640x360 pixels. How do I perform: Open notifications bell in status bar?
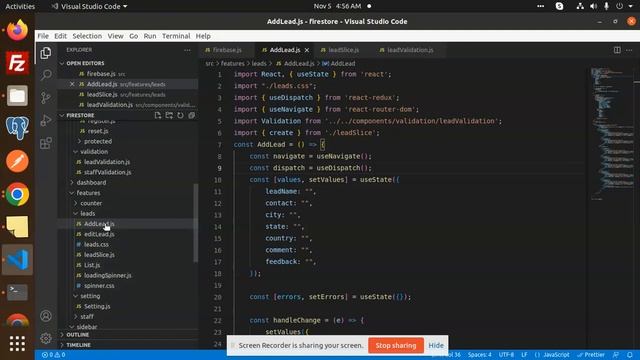click(x=630, y=355)
